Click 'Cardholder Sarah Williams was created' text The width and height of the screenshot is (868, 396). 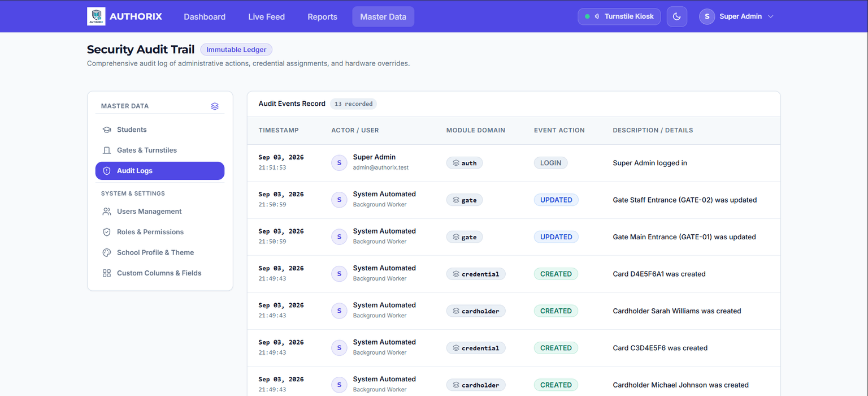(x=677, y=311)
